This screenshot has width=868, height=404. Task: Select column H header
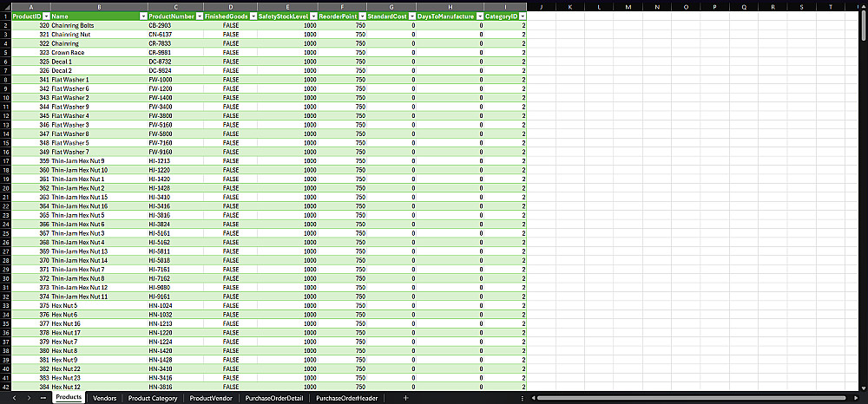point(450,7)
